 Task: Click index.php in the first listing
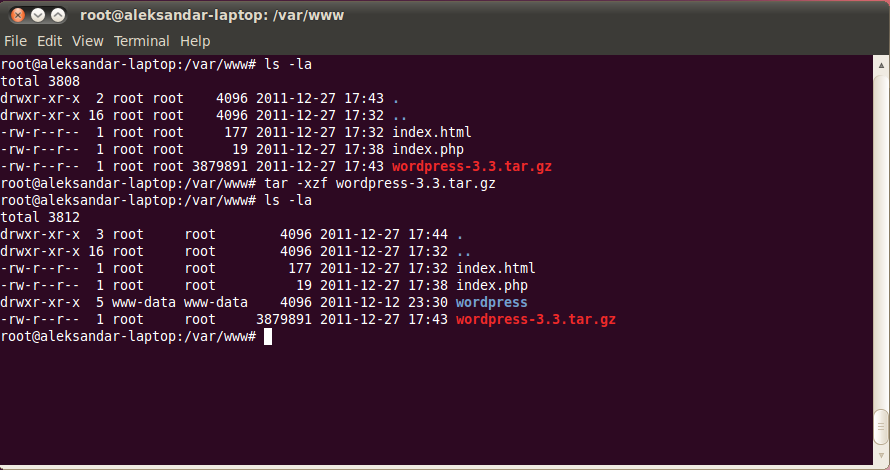[427, 149]
